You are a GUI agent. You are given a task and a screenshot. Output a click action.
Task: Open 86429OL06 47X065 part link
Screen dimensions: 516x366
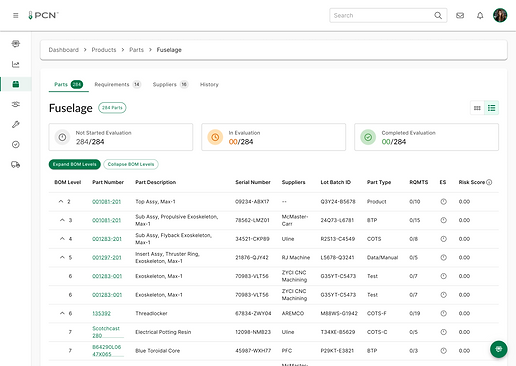tap(107, 351)
